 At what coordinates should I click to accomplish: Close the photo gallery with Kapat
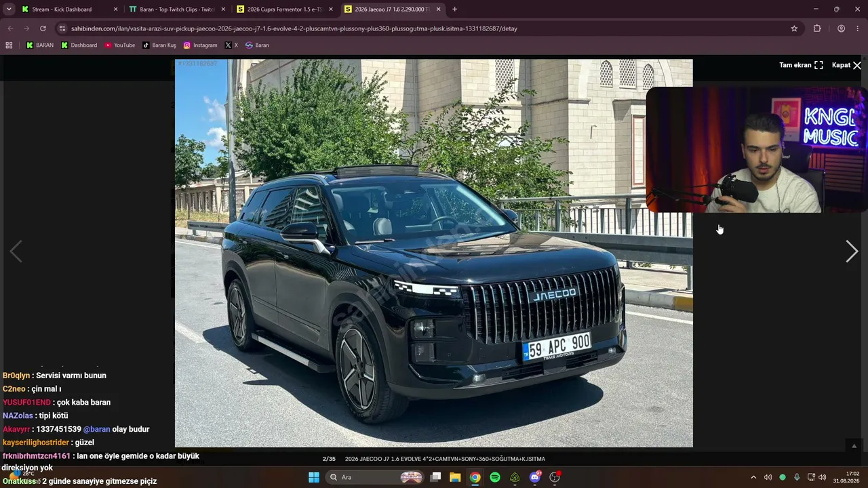tap(846, 65)
